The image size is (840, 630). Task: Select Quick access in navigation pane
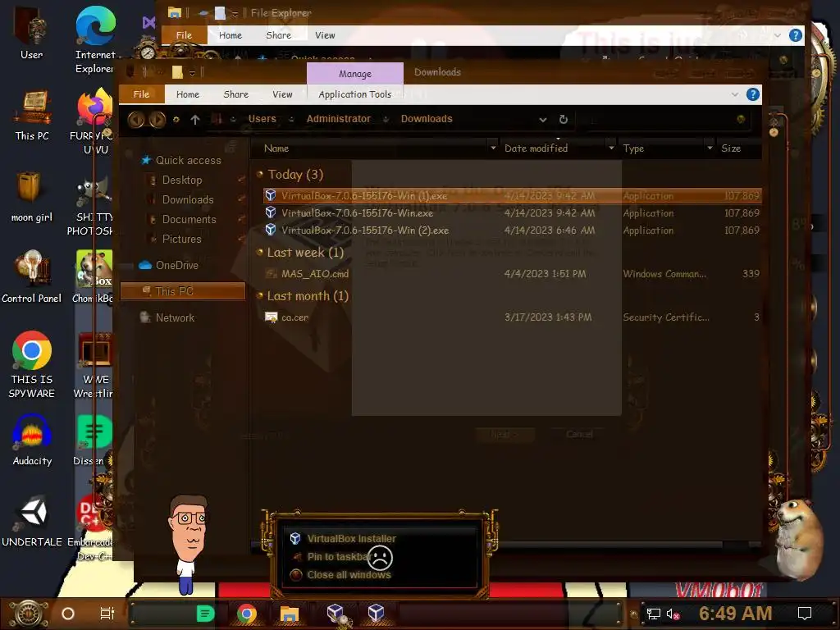[188, 160]
